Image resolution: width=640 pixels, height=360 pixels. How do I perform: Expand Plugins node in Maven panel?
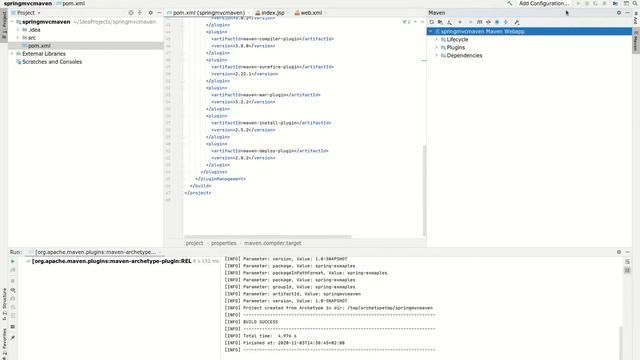pos(437,47)
